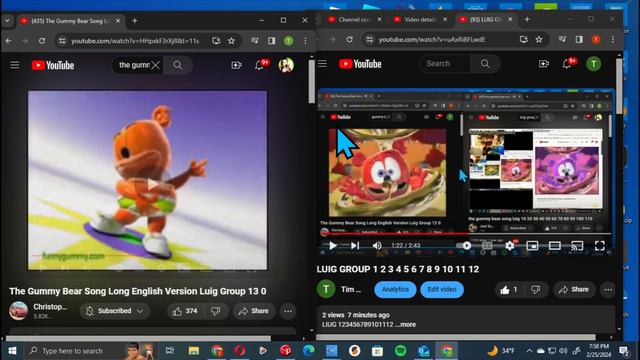The height and width of the screenshot is (360, 640).
Task: Play the Gummy Bear Song video
Action: click(x=153, y=184)
